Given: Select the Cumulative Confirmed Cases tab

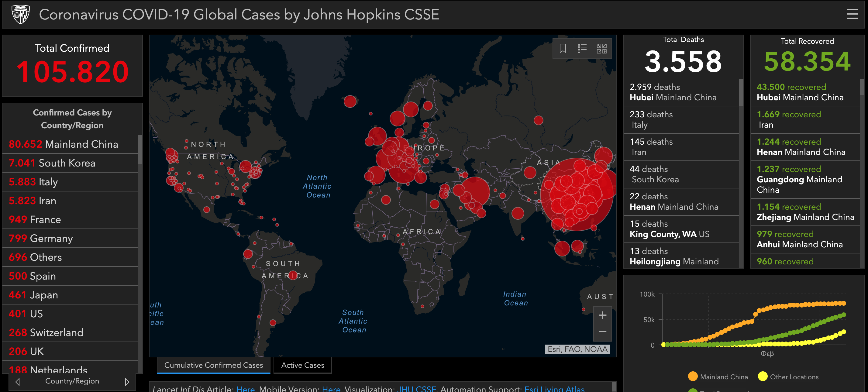Looking at the screenshot, I should pos(213,365).
